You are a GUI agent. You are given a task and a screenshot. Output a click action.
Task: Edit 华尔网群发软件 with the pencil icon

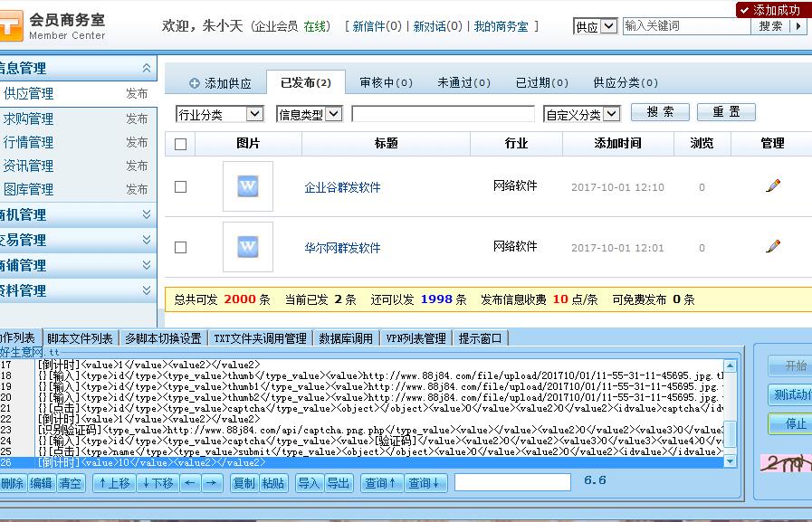[x=773, y=246]
